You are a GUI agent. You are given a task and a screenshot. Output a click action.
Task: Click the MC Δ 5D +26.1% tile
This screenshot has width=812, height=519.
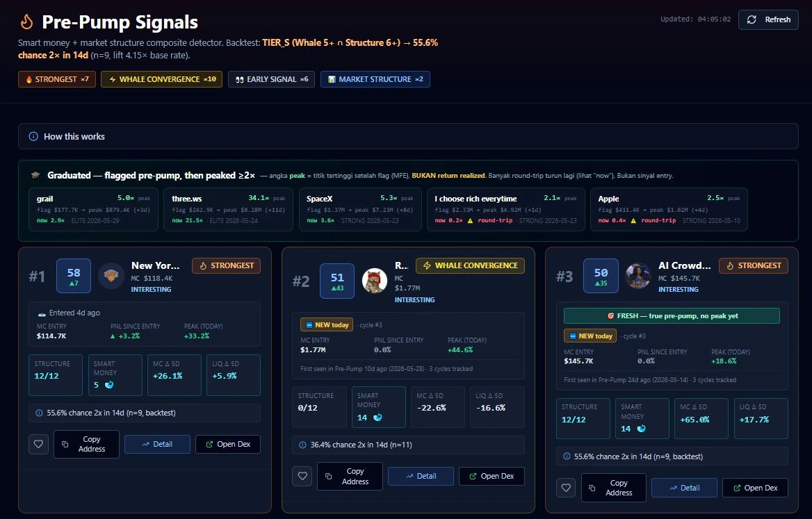[x=174, y=375]
